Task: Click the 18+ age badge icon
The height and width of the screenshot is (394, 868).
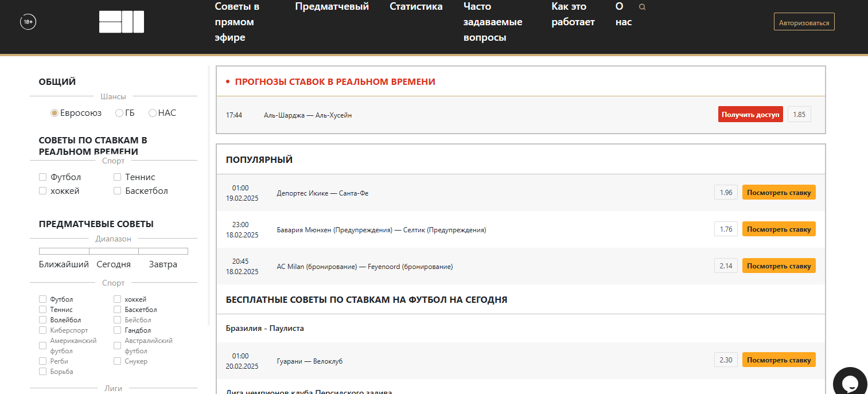Action: pos(28,22)
